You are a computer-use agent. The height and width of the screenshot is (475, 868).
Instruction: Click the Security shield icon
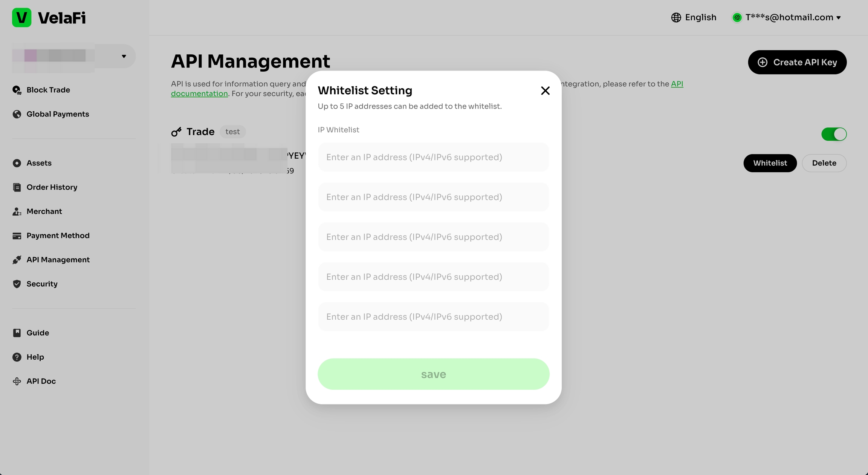click(17, 284)
